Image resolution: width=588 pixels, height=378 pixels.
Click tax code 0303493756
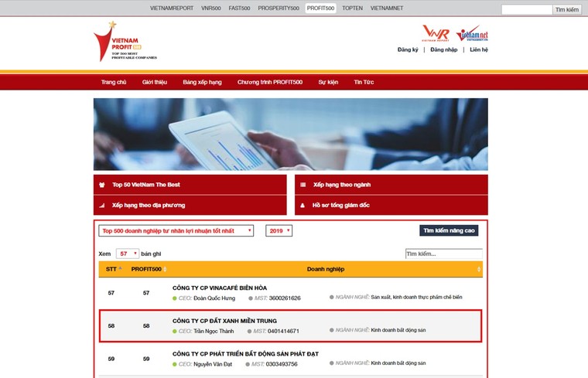(x=282, y=364)
